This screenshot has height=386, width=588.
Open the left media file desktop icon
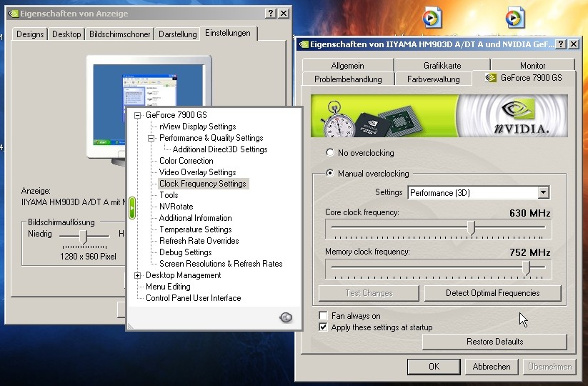pos(432,17)
